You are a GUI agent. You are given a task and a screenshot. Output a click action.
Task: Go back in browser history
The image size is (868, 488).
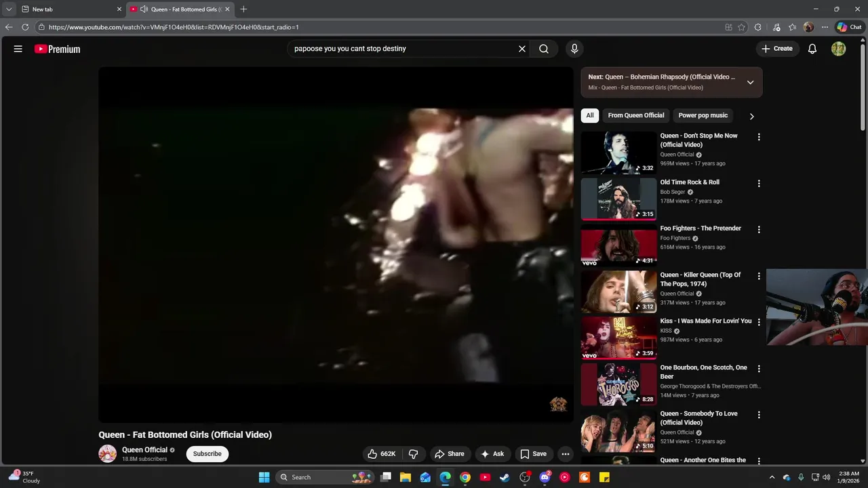(9, 27)
